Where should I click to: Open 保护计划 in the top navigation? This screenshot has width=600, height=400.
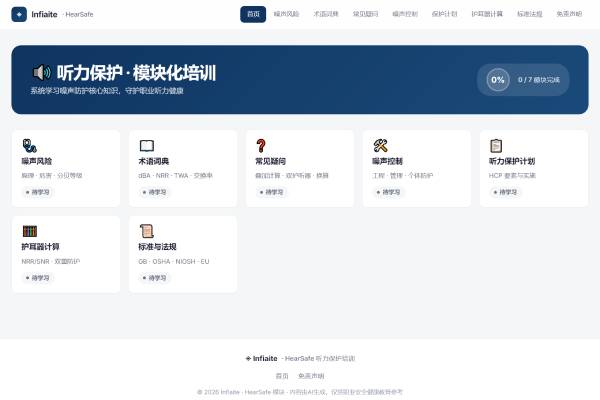pyautogui.click(x=444, y=15)
